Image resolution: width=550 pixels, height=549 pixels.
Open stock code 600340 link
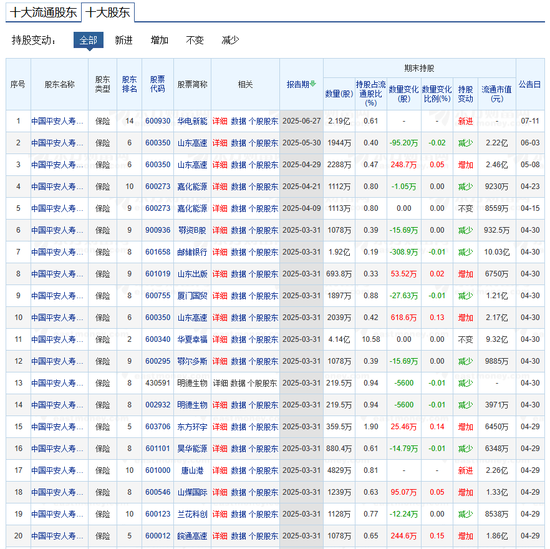[158, 339]
